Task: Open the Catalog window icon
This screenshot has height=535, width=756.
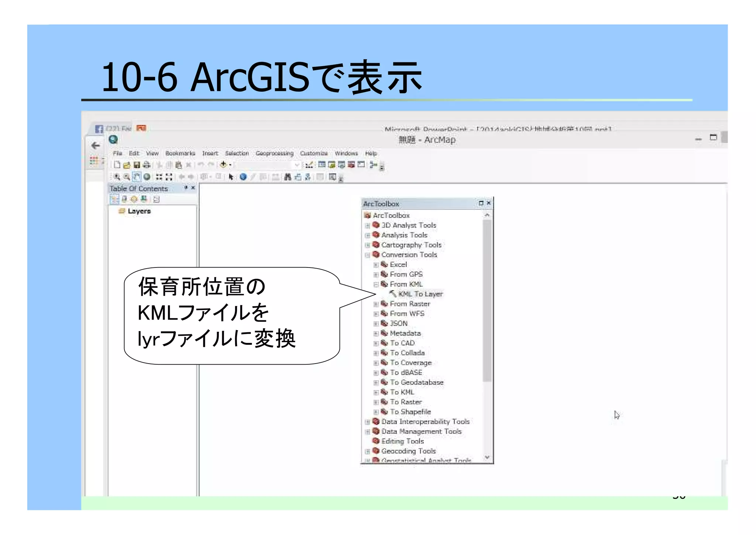Action: tap(331, 165)
